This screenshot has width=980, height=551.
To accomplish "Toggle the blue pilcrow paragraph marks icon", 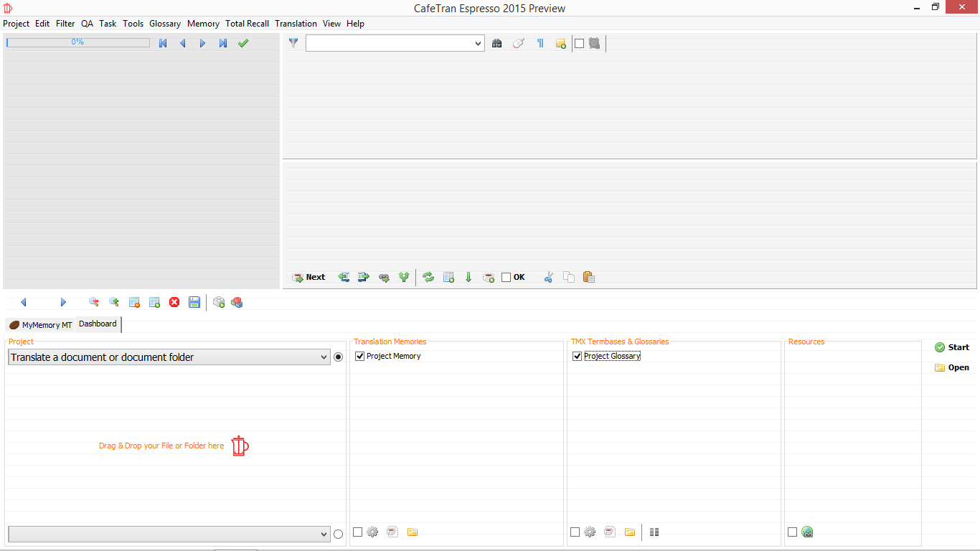I will [x=540, y=43].
